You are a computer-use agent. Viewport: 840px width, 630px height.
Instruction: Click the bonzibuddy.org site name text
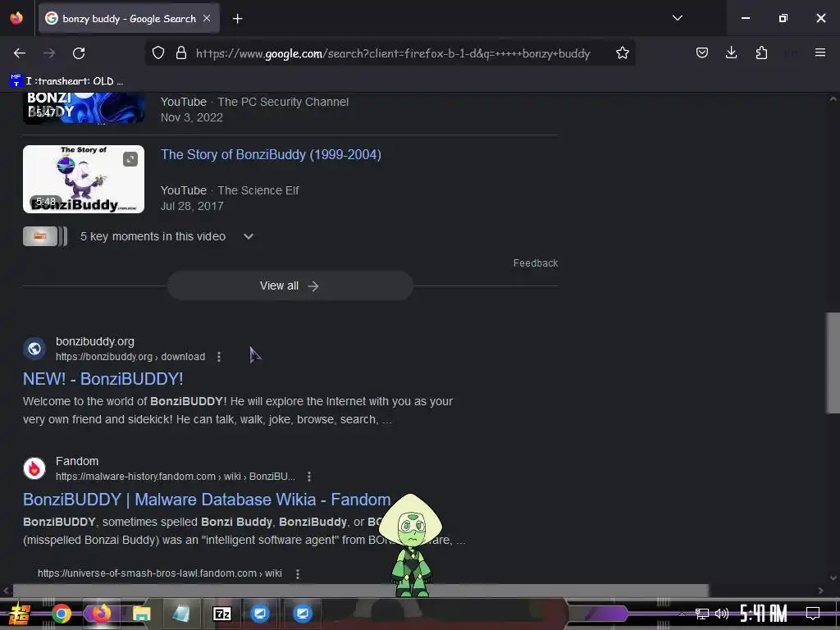[x=95, y=341]
